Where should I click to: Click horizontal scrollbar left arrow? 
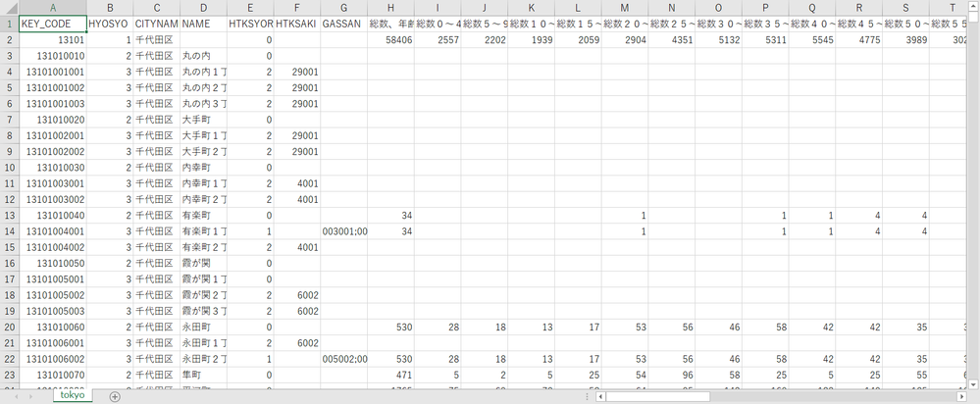(600, 396)
